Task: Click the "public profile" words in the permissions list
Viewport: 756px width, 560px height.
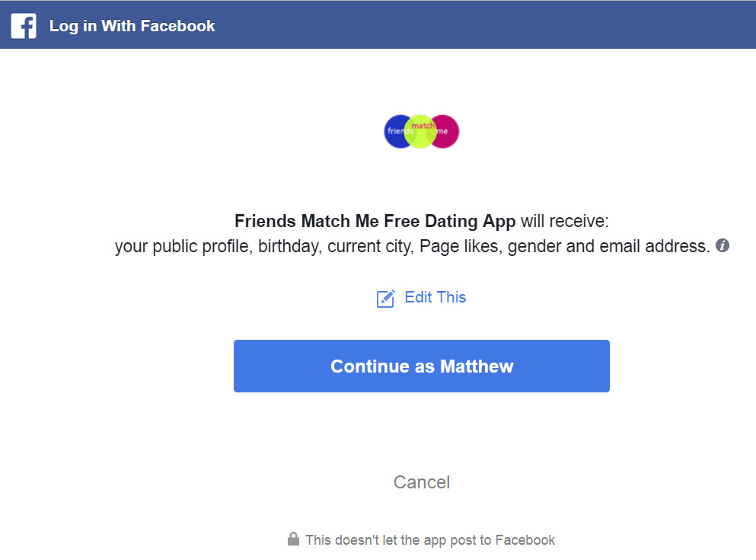Action: 202,247
